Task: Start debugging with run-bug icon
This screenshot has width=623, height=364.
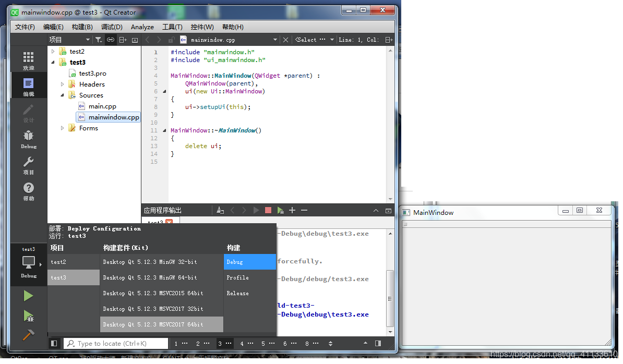Action: [x=28, y=316]
